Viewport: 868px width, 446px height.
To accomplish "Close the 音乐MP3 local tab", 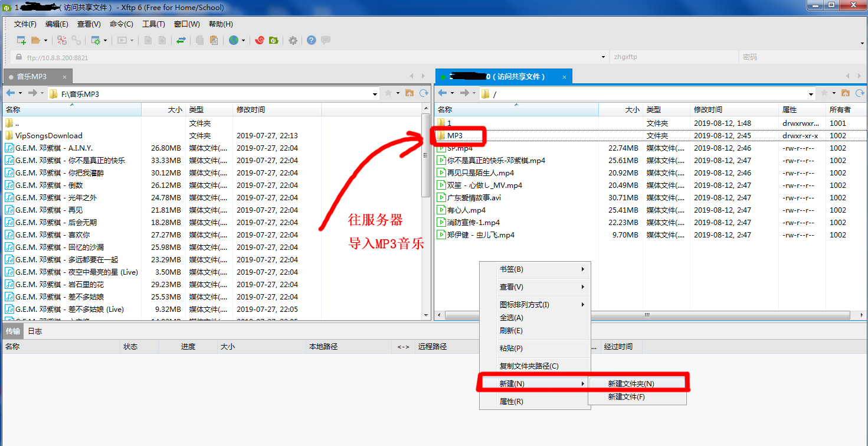I will 64,77.
